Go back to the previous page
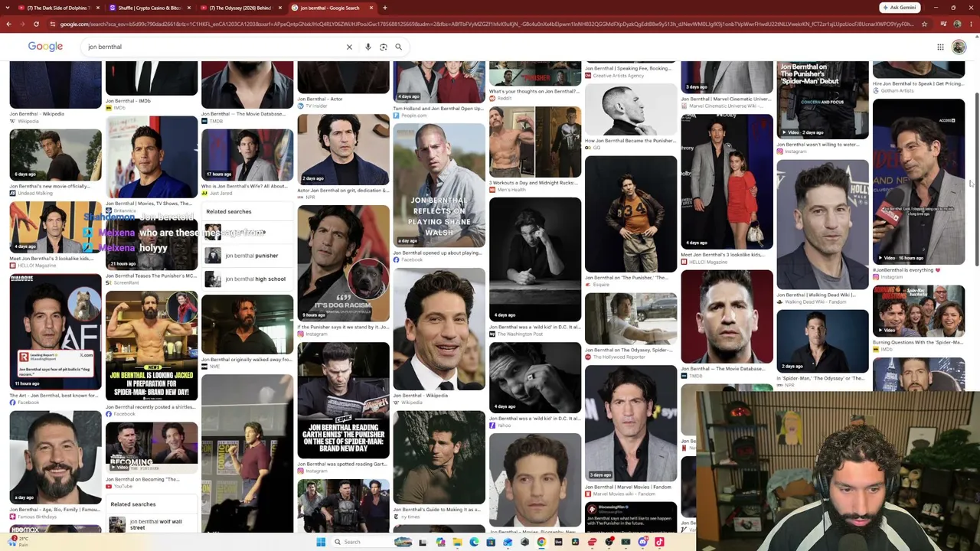Screen dimensions: 980x551 (x=8, y=24)
